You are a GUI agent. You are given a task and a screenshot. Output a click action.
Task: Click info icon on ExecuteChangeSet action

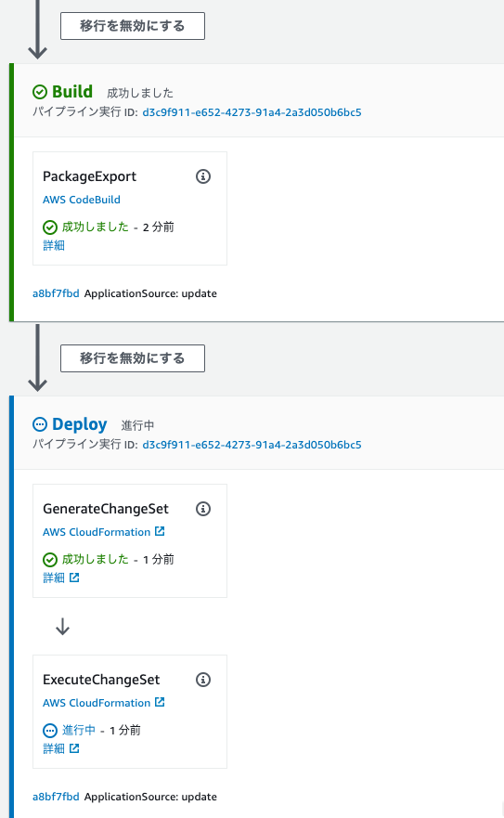(x=203, y=680)
